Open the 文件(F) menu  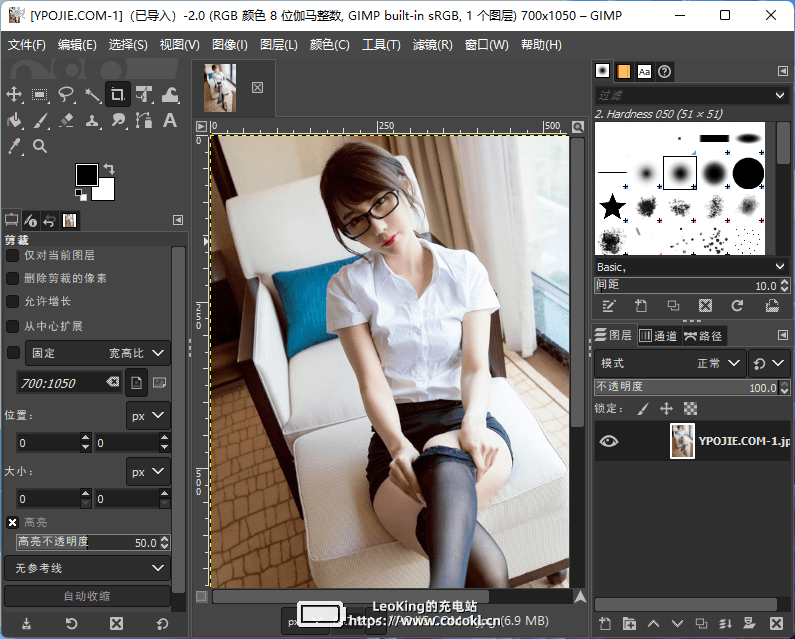(x=26, y=45)
